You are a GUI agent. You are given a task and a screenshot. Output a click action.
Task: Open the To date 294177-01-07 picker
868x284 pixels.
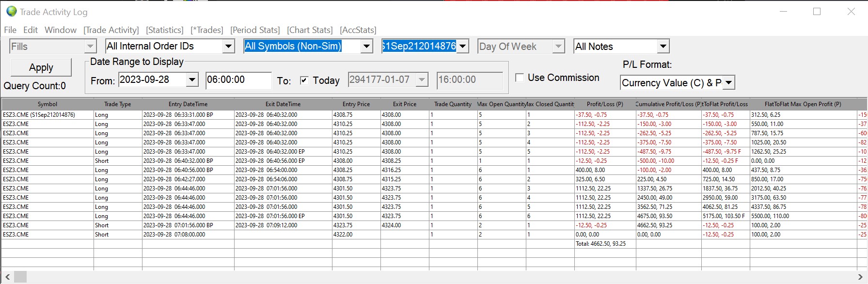coord(422,79)
